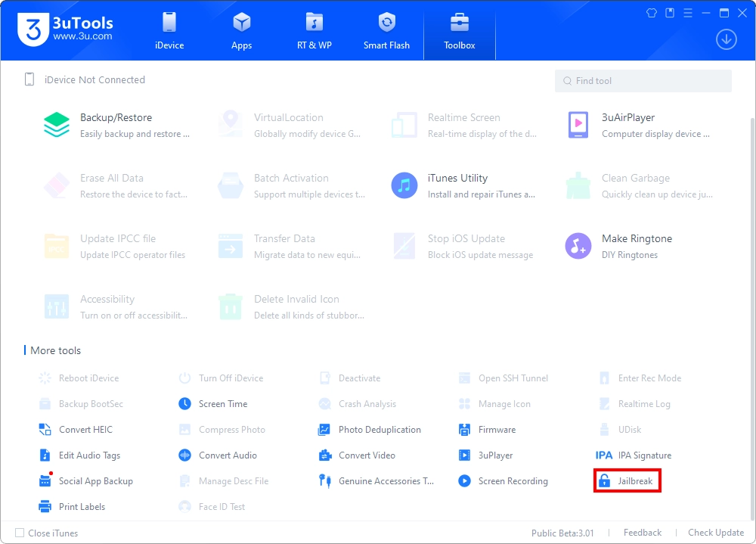Click the Batch Activation icon

[231, 185]
